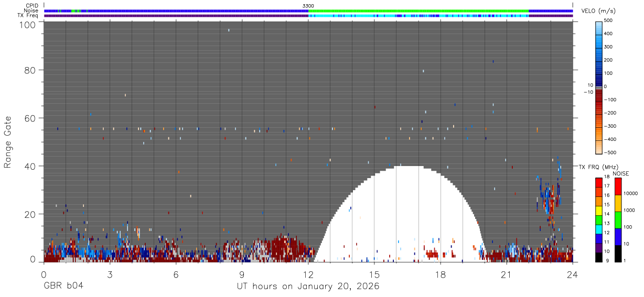Click the Range Gate axis tick 40
644x297 pixels.
[31, 166]
